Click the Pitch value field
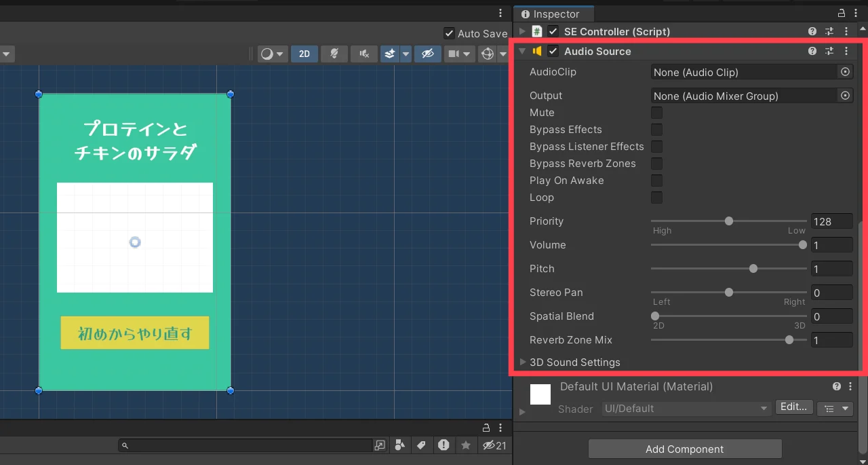Screen dimensions: 868x465 832,269
